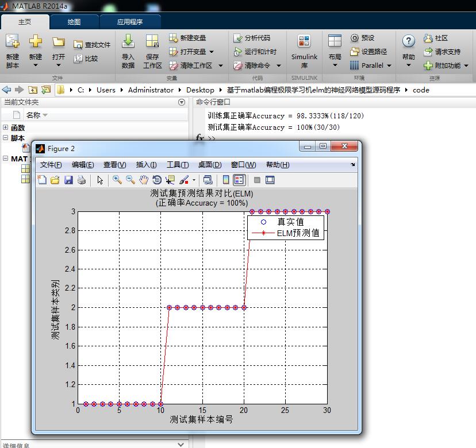Toggle the Zoom In tool

(117, 180)
